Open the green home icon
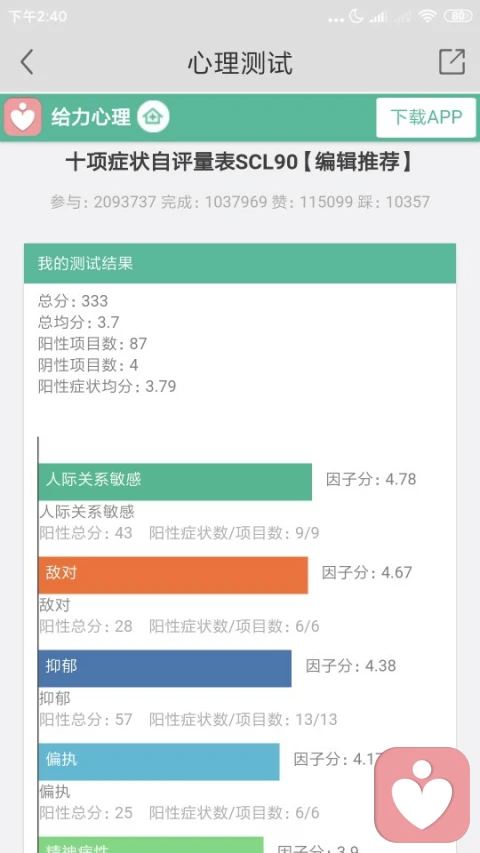The height and width of the screenshot is (853, 480). [153, 117]
